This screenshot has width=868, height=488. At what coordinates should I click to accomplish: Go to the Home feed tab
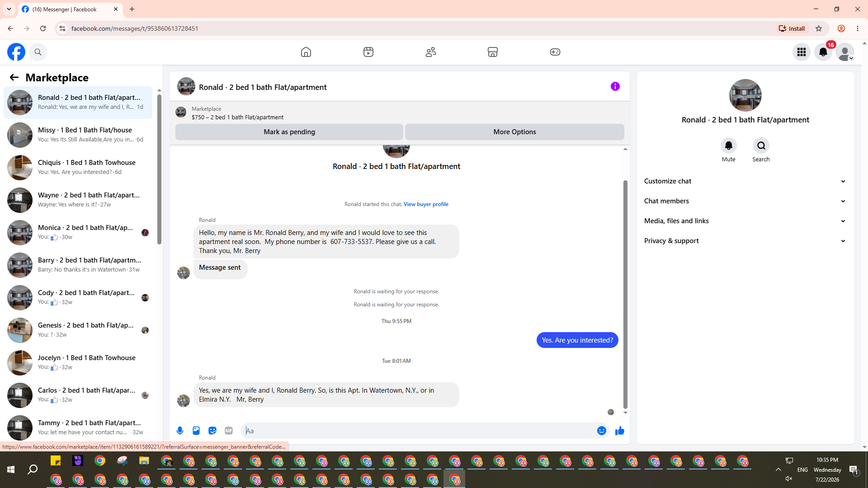306,52
